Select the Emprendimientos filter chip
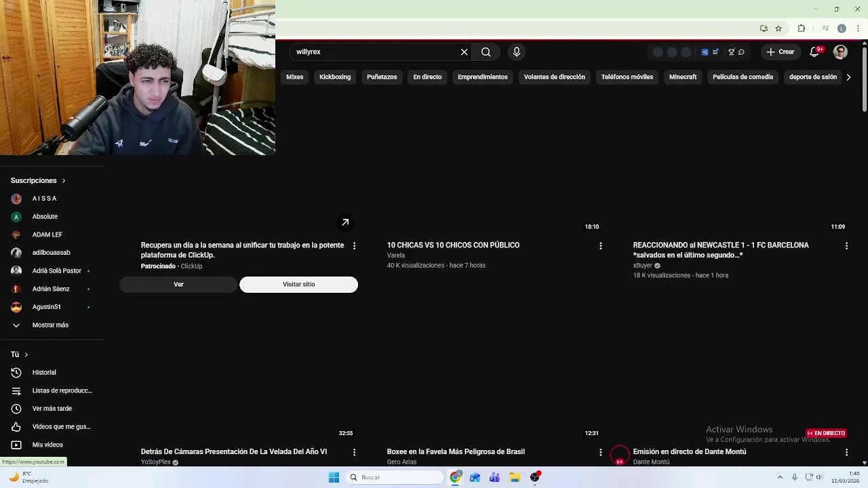Image resolution: width=868 pixels, height=488 pixels. tap(483, 77)
